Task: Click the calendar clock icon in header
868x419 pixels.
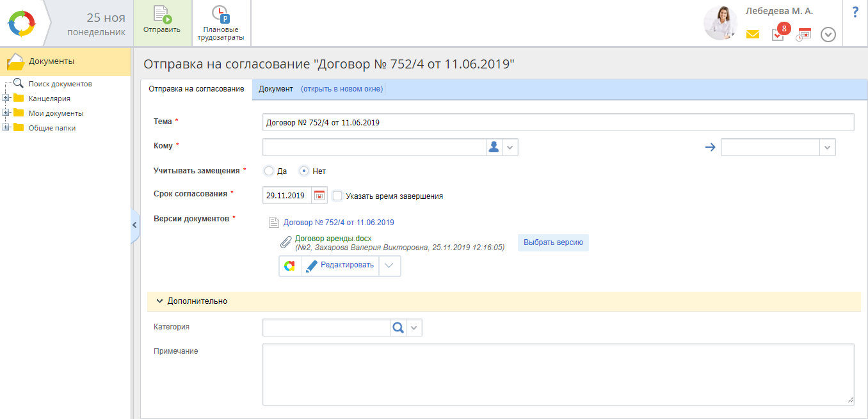Action: pyautogui.click(x=803, y=35)
